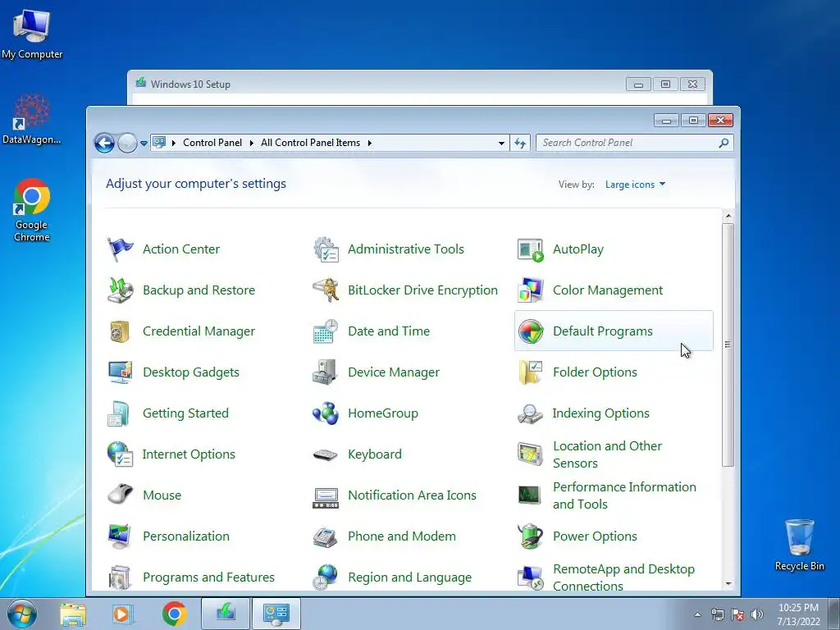Image resolution: width=840 pixels, height=630 pixels.
Task: Click the Programs and Features link text
Action: [208, 577]
